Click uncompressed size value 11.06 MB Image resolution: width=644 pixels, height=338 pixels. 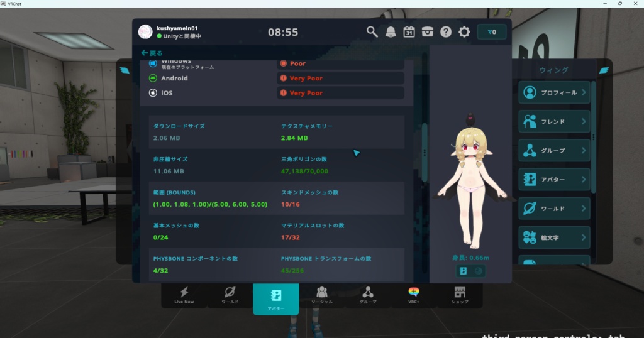pyautogui.click(x=169, y=171)
